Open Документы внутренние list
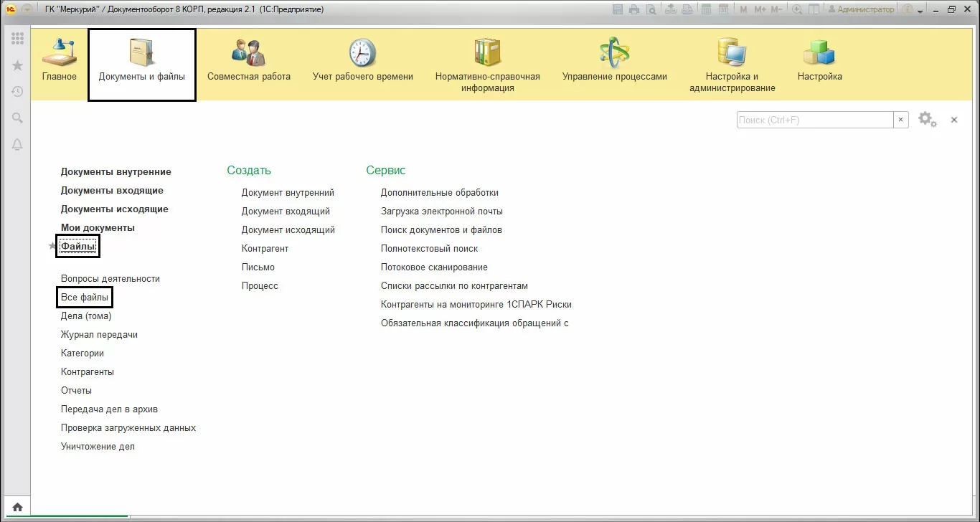The height and width of the screenshot is (522, 980). (116, 172)
